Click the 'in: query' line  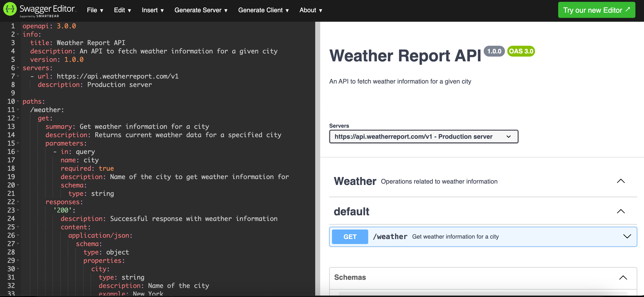(x=74, y=151)
